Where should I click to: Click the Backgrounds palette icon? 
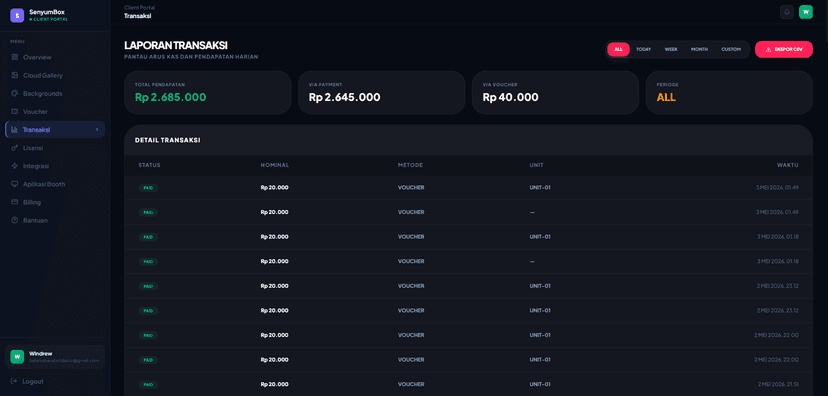[15, 93]
